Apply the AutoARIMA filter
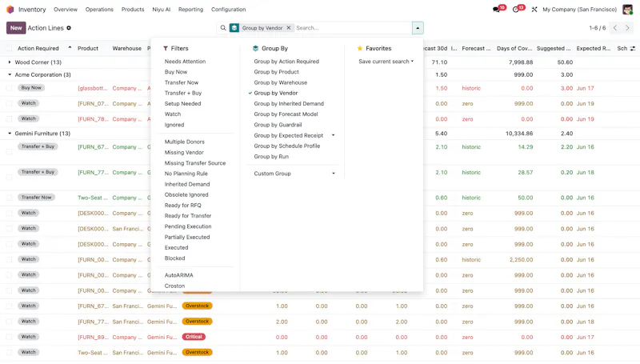Viewport: 640px width, 364px height. (178, 275)
